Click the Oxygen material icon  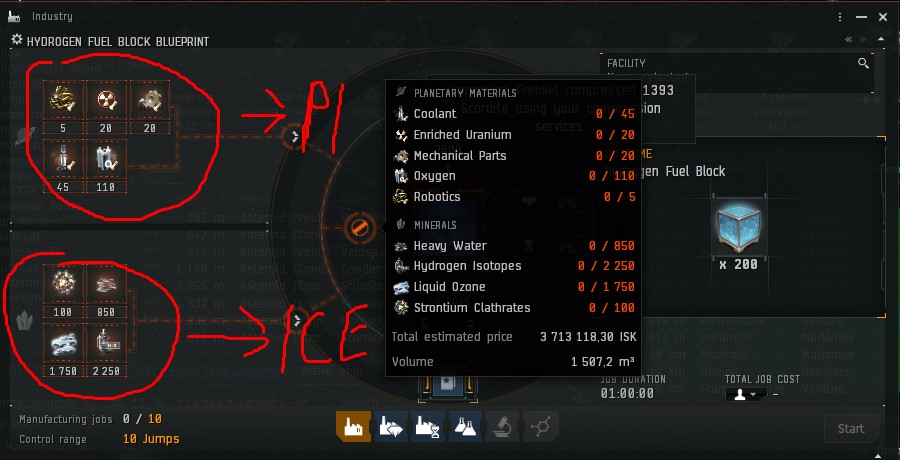coord(106,159)
